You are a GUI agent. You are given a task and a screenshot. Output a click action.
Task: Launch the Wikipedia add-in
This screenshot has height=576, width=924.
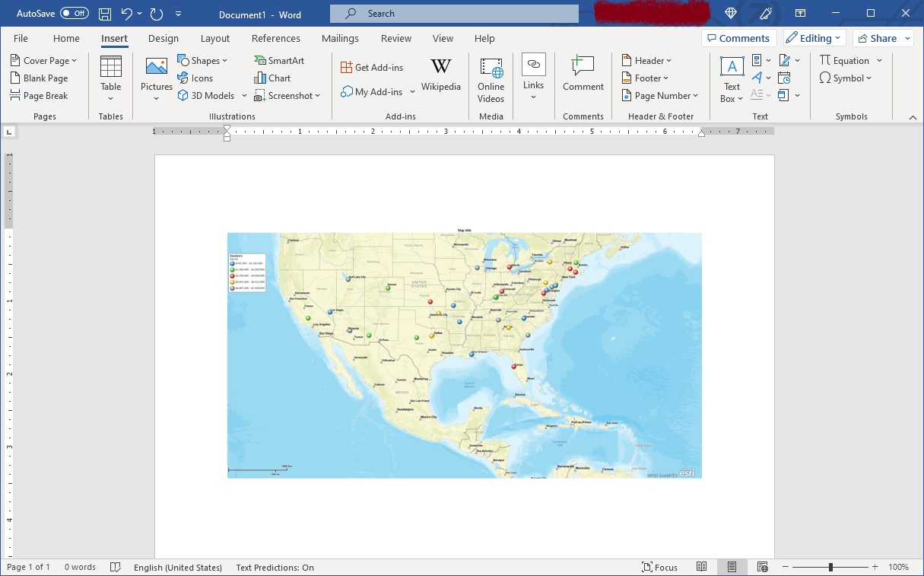pyautogui.click(x=441, y=75)
